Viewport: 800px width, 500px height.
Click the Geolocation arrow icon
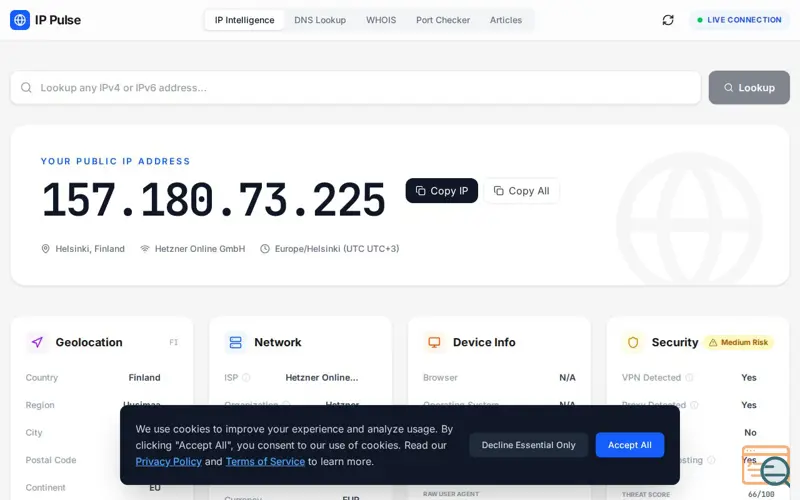point(37,342)
